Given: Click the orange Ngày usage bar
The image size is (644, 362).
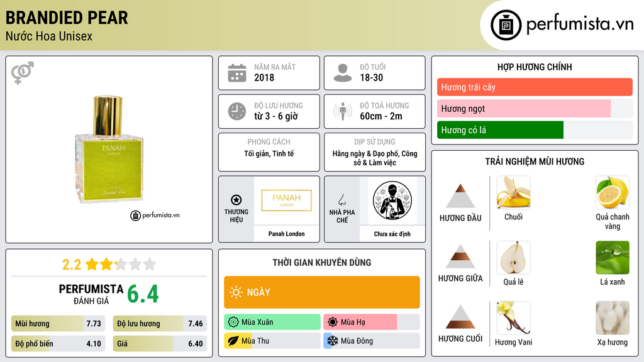Looking at the screenshot, I should pyautogui.click(x=322, y=292).
